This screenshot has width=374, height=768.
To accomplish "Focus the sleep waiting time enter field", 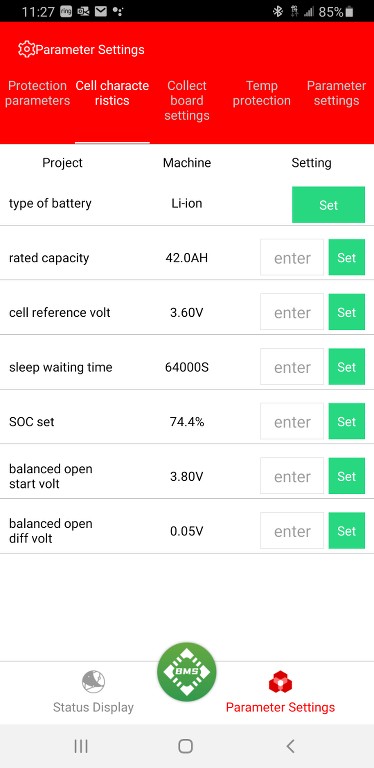I will tap(292, 367).
